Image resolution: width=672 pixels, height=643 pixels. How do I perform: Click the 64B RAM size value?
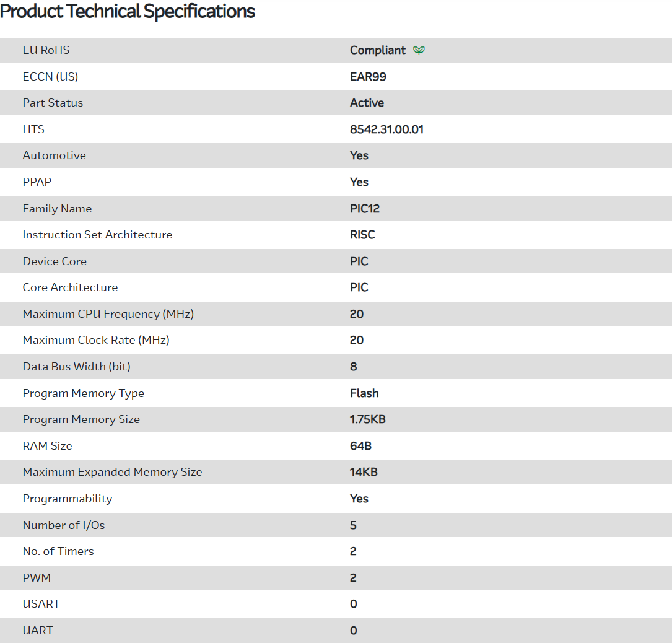coord(360,446)
